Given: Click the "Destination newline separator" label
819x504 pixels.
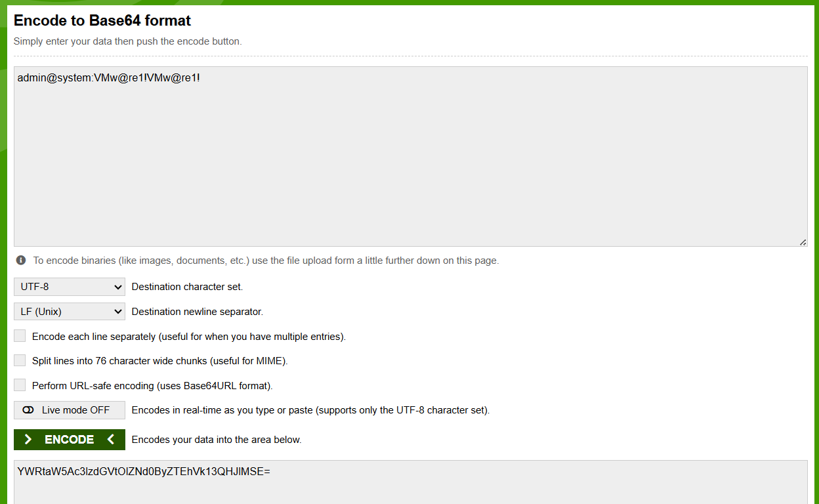Looking at the screenshot, I should click(x=198, y=312).
